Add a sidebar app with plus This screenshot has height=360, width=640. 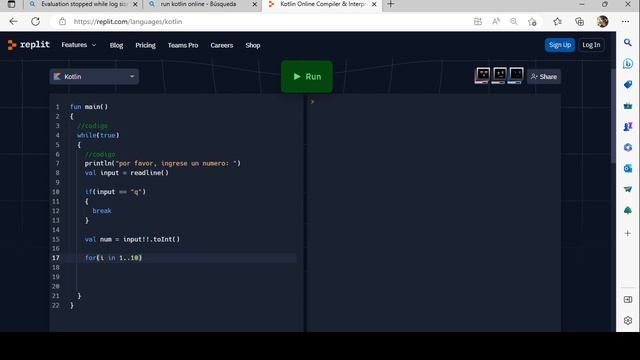(628, 233)
